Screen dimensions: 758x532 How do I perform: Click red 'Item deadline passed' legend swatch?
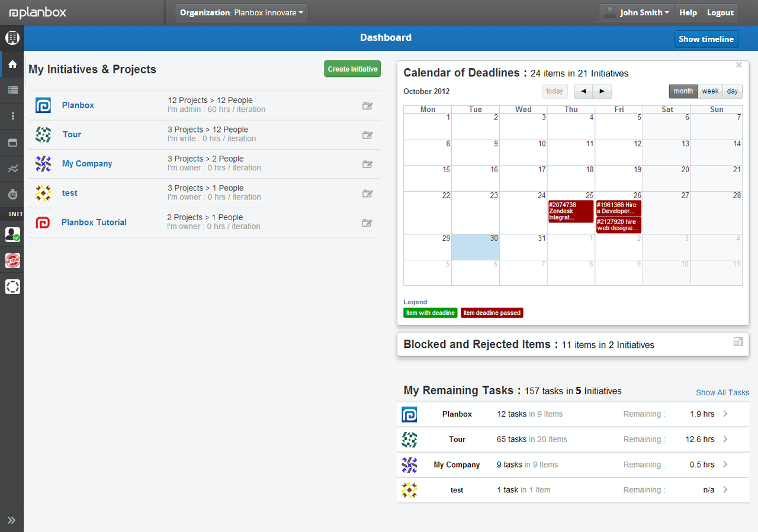tap(492, 313)
